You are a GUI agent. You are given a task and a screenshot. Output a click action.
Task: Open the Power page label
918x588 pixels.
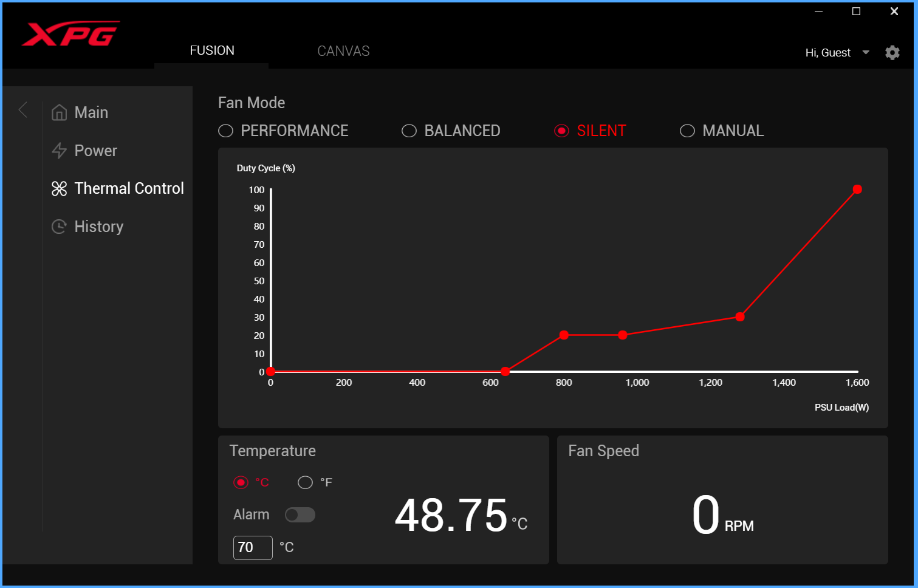click(x=95, y=151)
